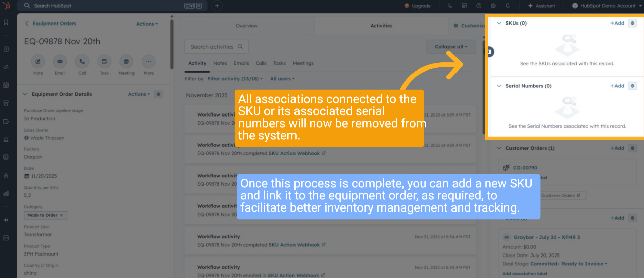Click the Product Type value 3PH Padmount
This screenshot has height=278, width=644.
click(x=41, y=254)
